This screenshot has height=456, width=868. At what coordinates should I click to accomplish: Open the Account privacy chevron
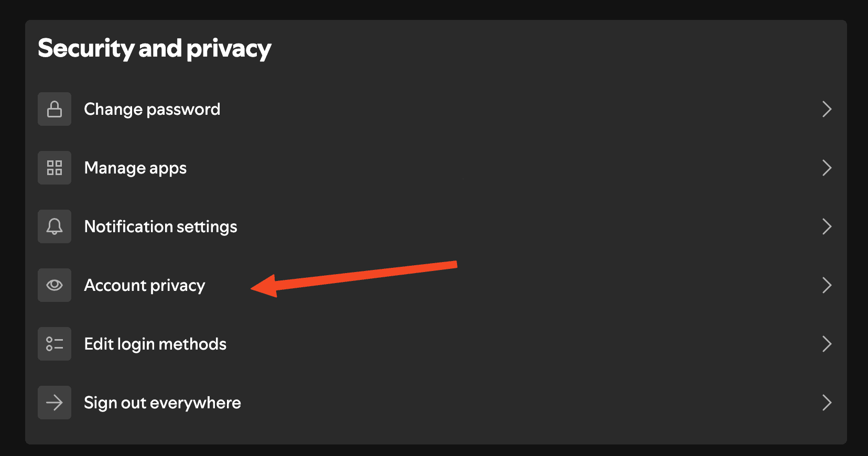(x=827, y=285)
